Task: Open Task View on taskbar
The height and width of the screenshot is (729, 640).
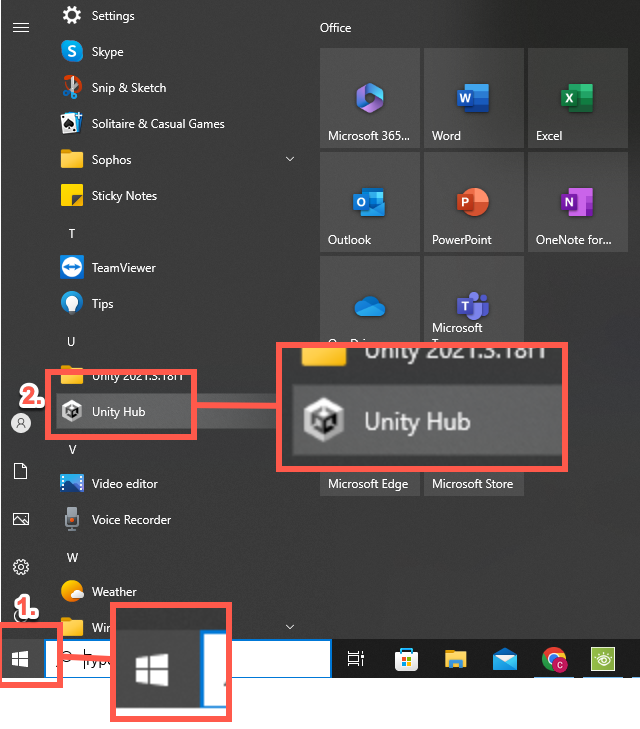Action: click(356, 659)
